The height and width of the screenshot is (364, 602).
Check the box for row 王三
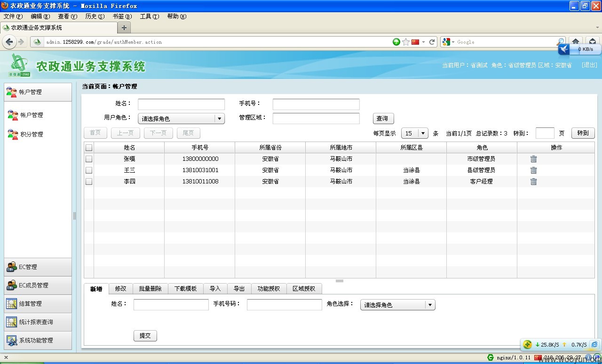coord(89,170)
